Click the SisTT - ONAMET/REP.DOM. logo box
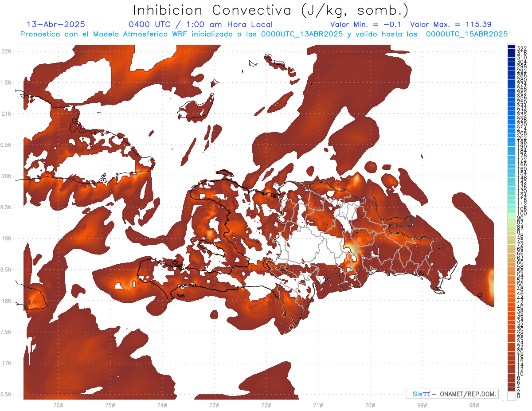532x411 pixels. (452, 394)
